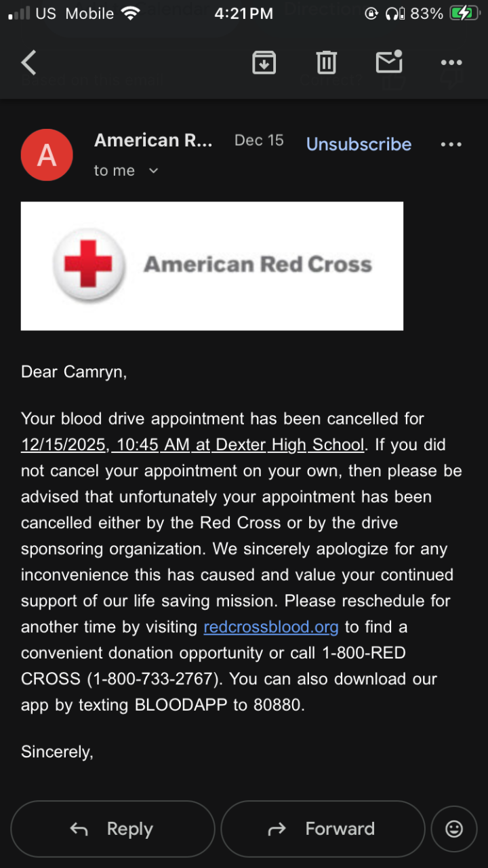
Task: Click Unsubscribe link
Action: tap(359, 144)
